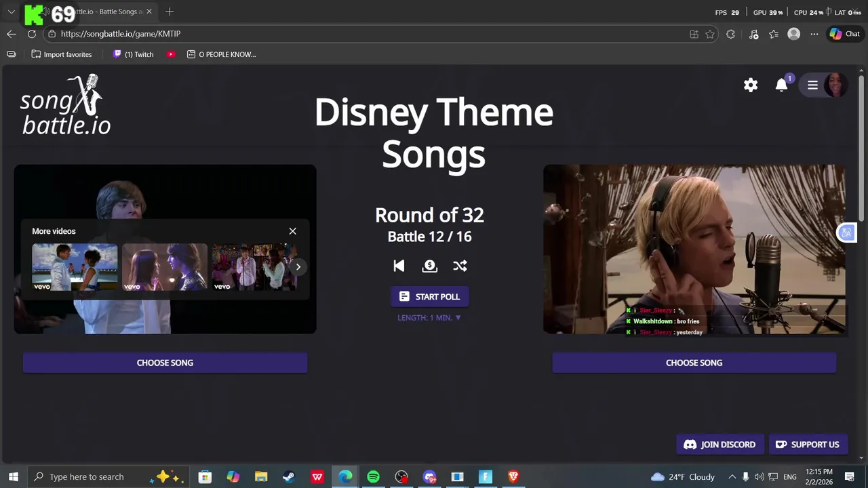Open the Windows notification center
Viewport: 868px width, 488px height.
[850, 476]
